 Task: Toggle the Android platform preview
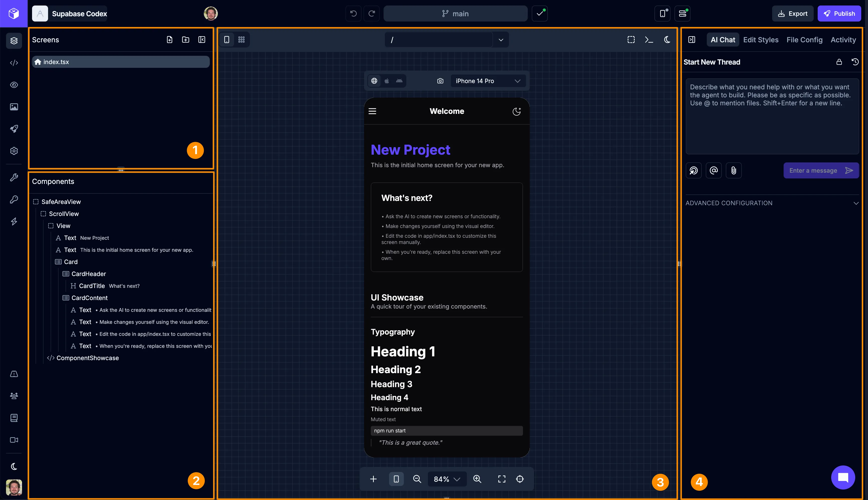click(x=399, y=81)
